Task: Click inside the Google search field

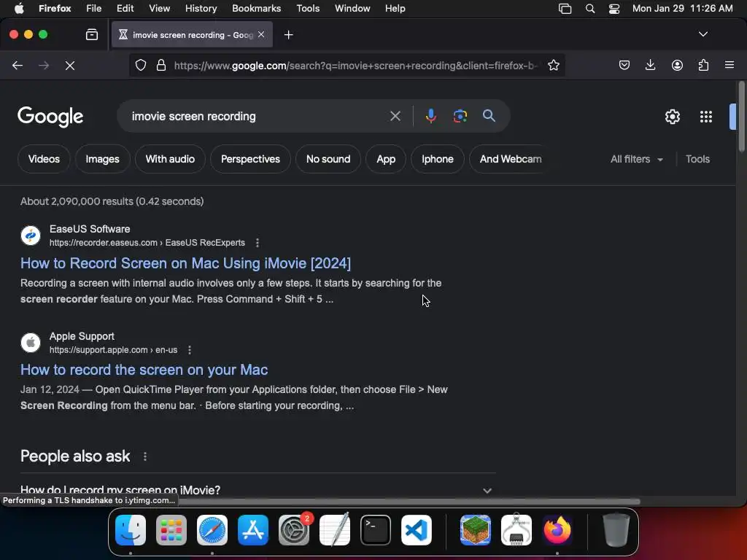Action: pos(258,116)
